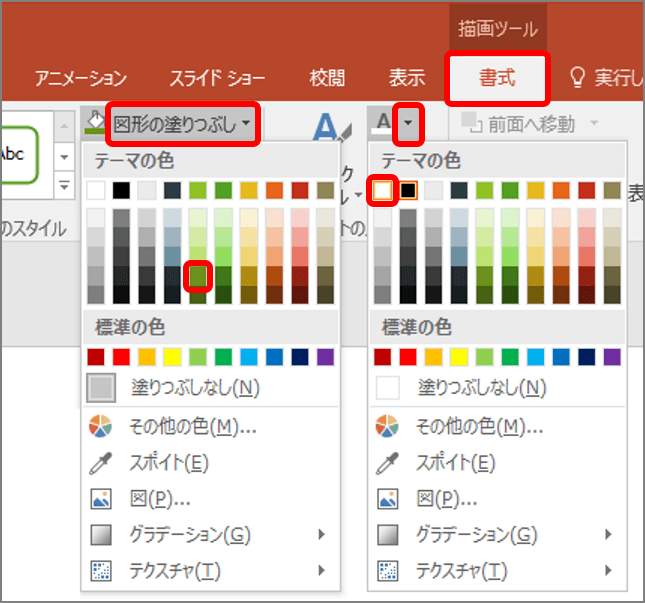Viewport: 645px width, 603px height.
Task: Click the paint bucket shape fill icon
Action: [95, 123]
